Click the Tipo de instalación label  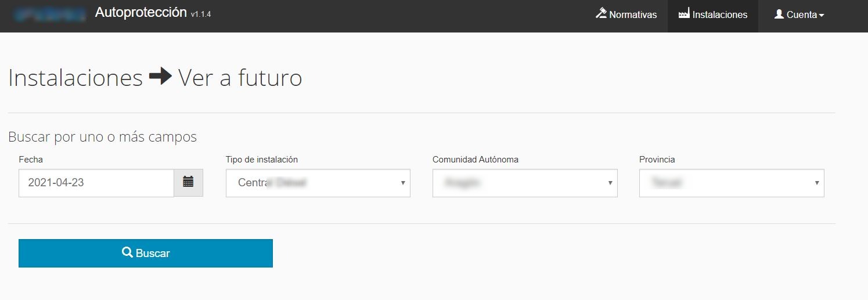(x=261, y=159)
